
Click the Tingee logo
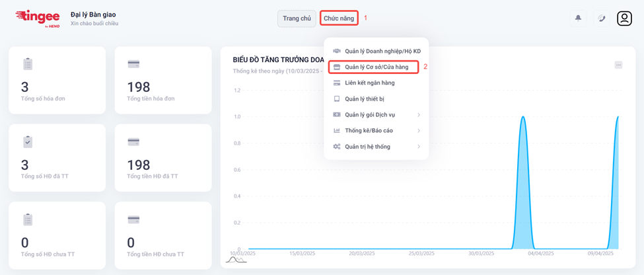(38, 18)
